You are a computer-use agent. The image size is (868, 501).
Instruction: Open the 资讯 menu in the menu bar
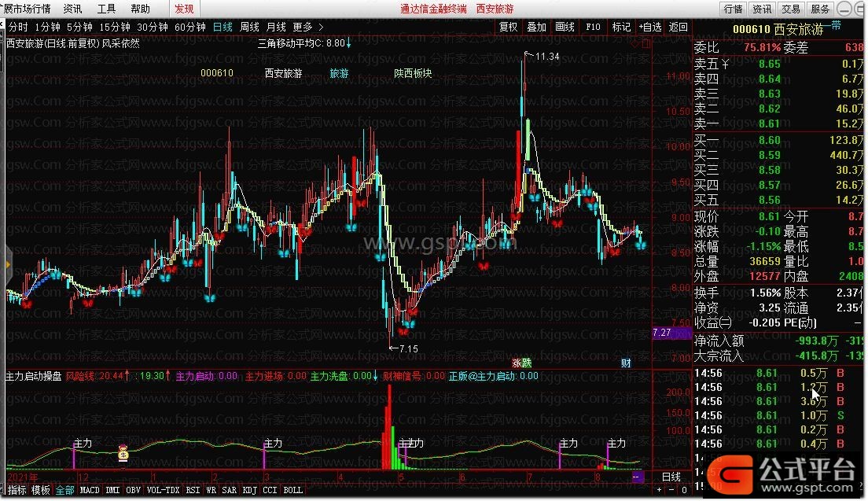(x=72, y=9)
